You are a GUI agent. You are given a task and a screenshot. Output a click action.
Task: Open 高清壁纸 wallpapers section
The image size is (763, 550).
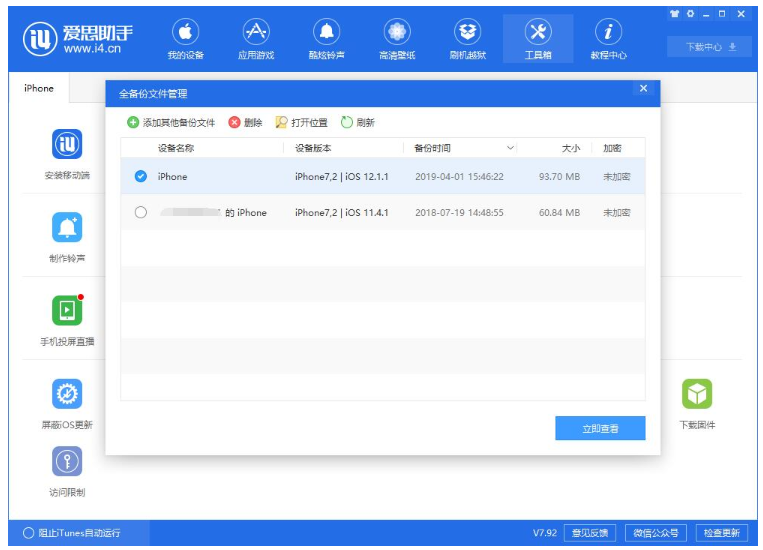(397, 39)
